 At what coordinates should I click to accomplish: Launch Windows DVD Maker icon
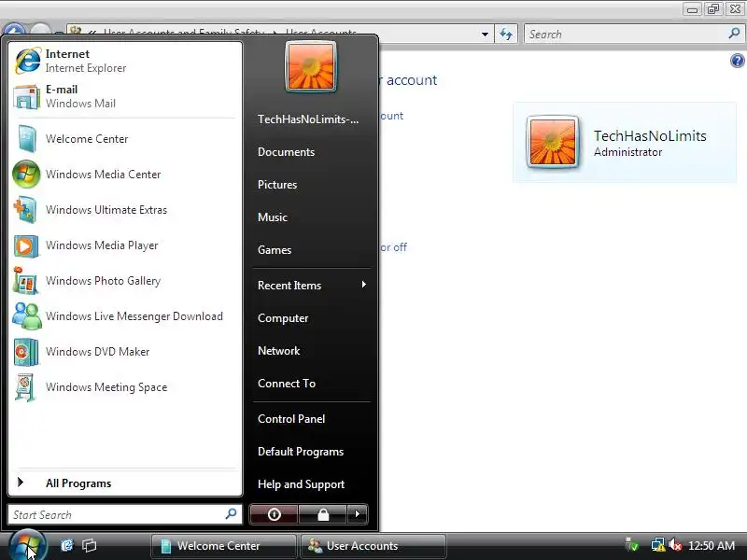26,352
